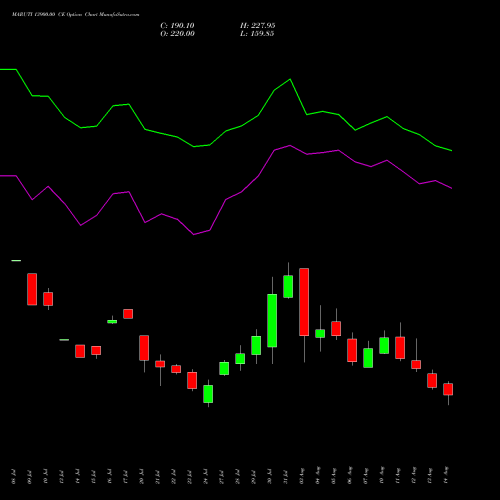Select the close value C: 190.10

click(177, 26)
